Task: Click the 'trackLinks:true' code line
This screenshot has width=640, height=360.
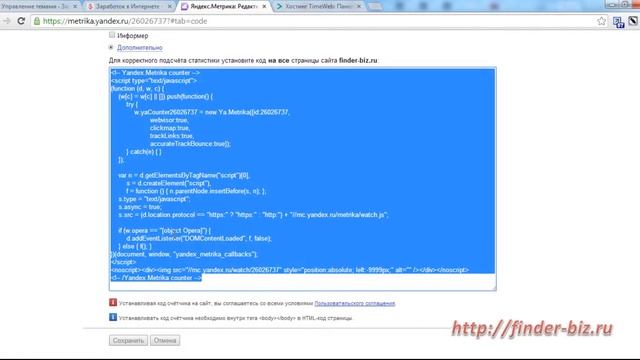Action: tap(172, 136)
